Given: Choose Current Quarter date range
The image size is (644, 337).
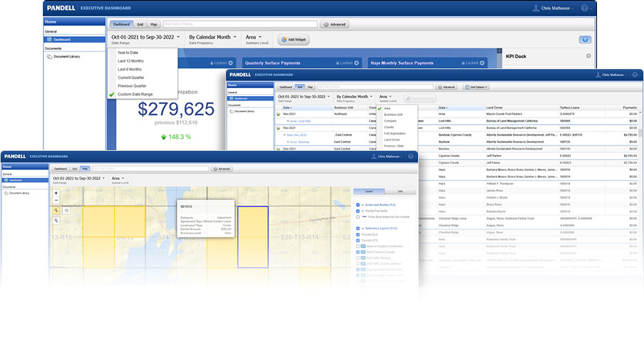Looking at the screenshot, I should pyautogui.click(x=131, y=78).
